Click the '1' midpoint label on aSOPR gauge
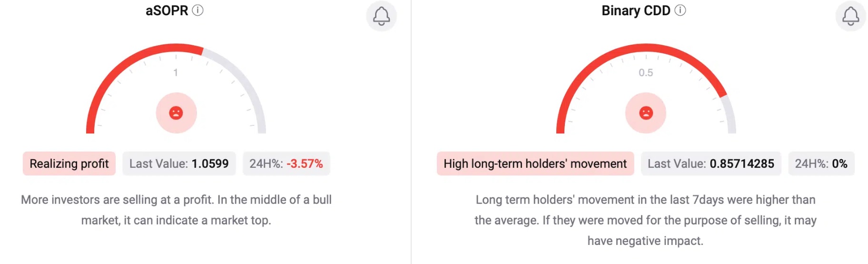The width and height of the screenshot is (868, 264). point(176,72)
